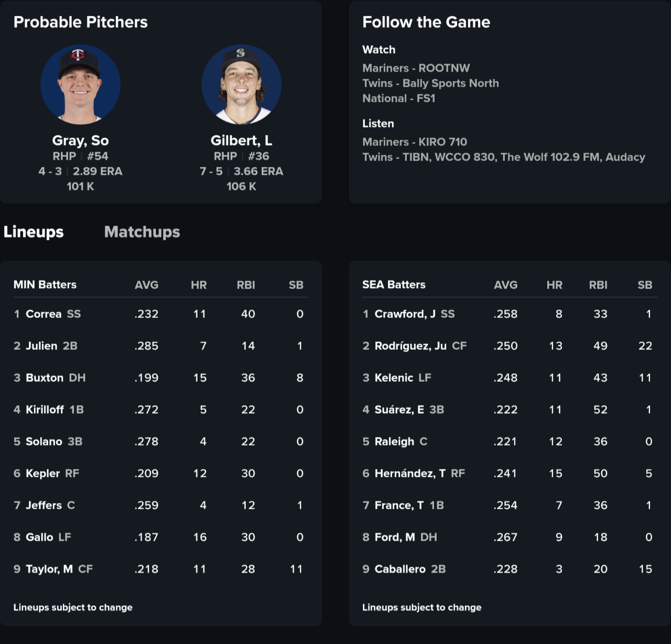Click Julien in the Twins lineup
Viewport: 671px width, 644px height.
(x=41, y=346)
